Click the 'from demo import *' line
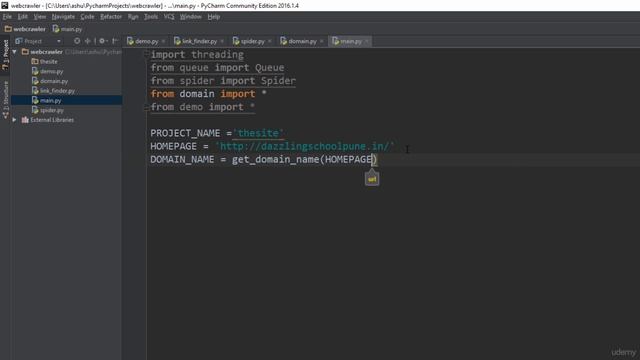The width and height of the screenshot is (640, 360). [x=203, y=107]
